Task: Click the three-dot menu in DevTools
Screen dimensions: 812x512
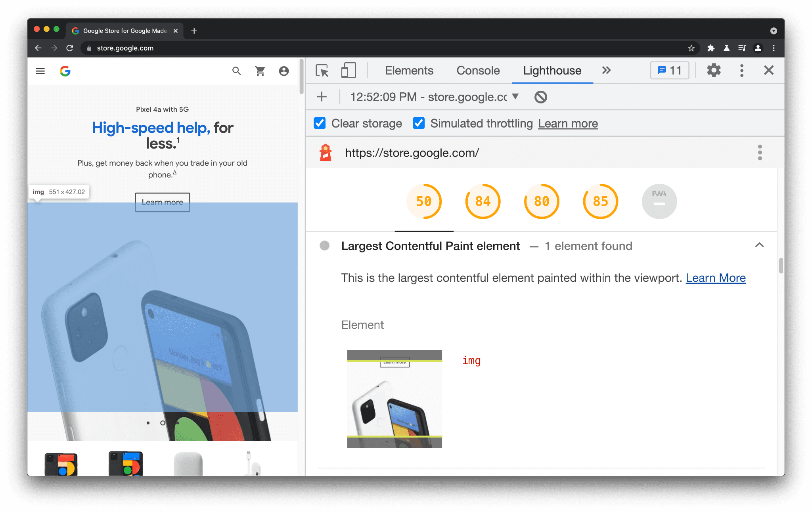Action: click(x=742, y=70)
